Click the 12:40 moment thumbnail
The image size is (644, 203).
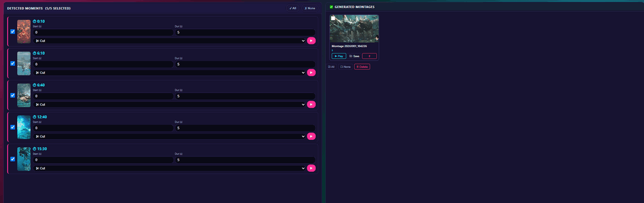pos(24,127)
